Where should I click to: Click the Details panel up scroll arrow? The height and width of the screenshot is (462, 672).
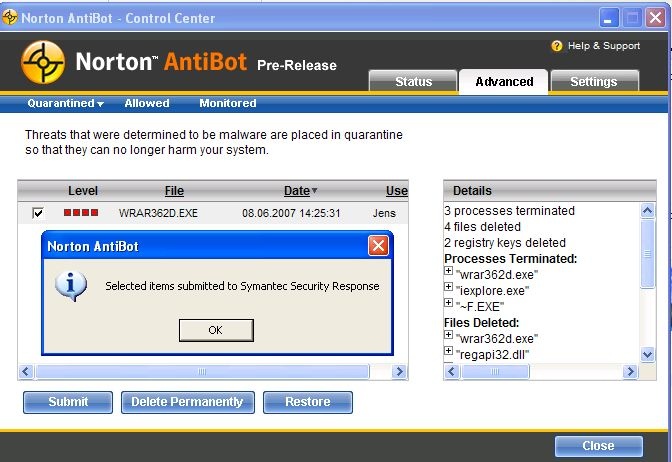click(x=648, y=210)
